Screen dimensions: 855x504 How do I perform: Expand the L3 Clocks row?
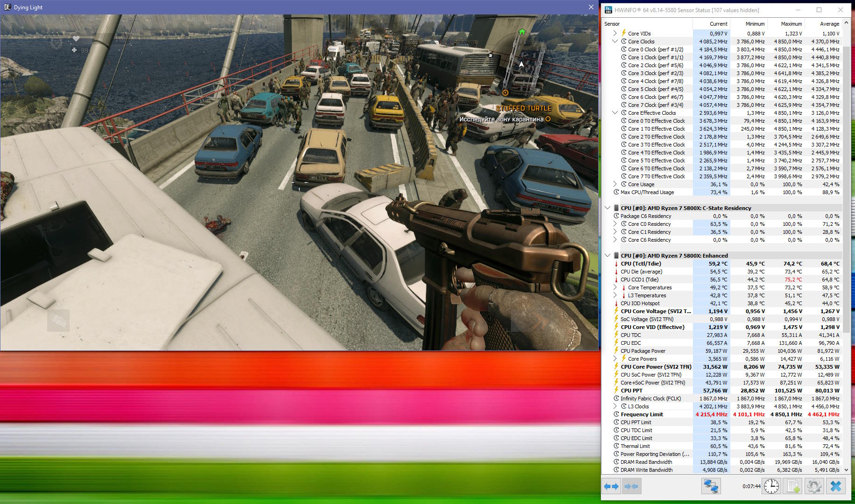pos(615,406)
